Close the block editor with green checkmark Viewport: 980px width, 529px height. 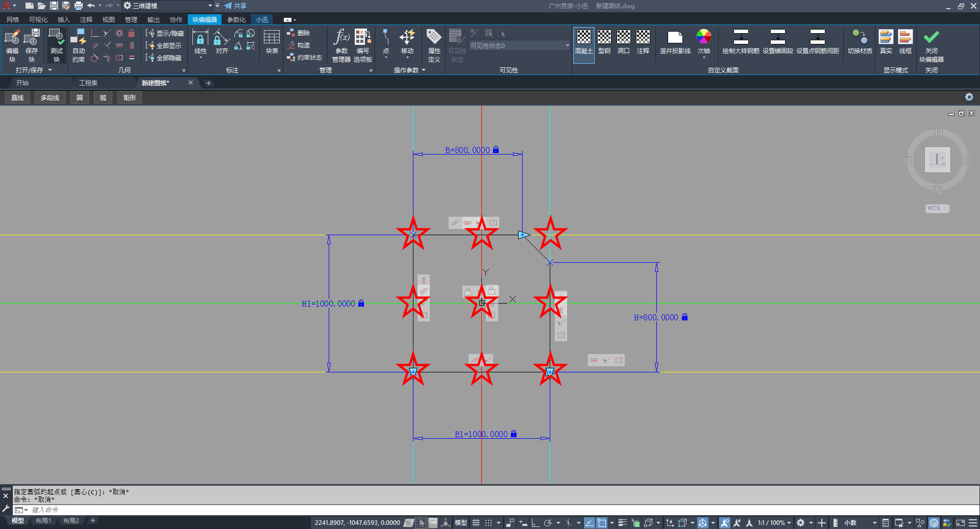tap(932, 45)
